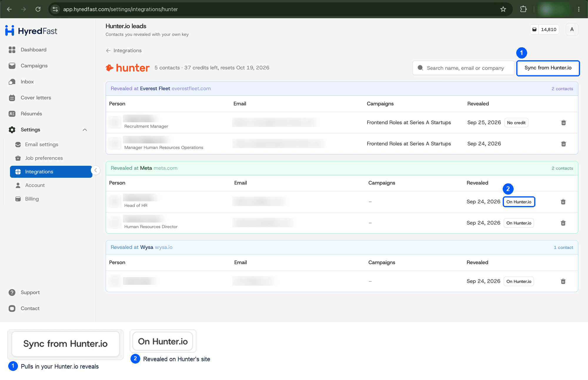
Task: Click the search name, email or company field
Action: [463, 68]
